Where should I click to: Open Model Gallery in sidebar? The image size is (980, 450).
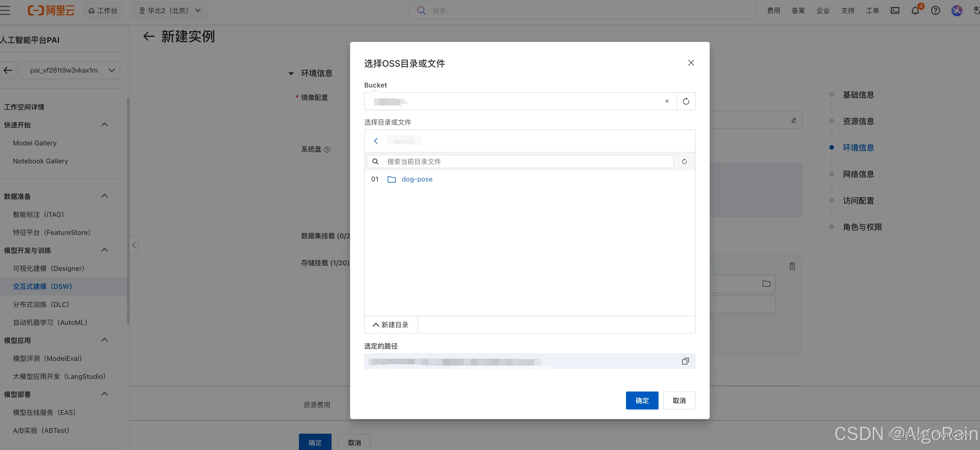(x=35, y=143)
